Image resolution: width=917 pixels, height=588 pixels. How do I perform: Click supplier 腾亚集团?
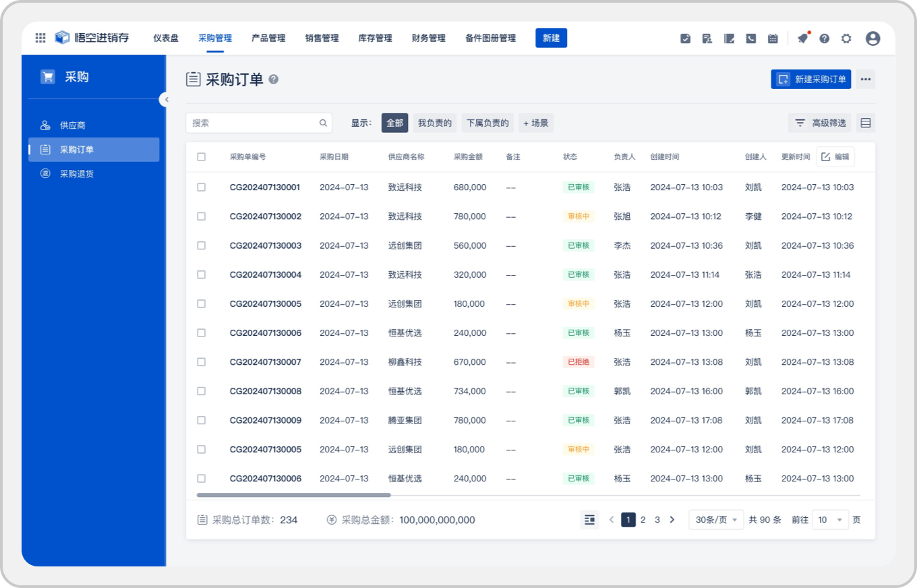pyautogui.click(x=405, y=420)
